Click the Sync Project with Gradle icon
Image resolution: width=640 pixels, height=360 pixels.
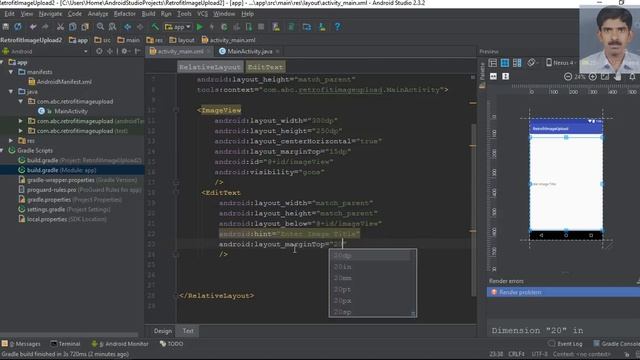click(x=291, y=27)
